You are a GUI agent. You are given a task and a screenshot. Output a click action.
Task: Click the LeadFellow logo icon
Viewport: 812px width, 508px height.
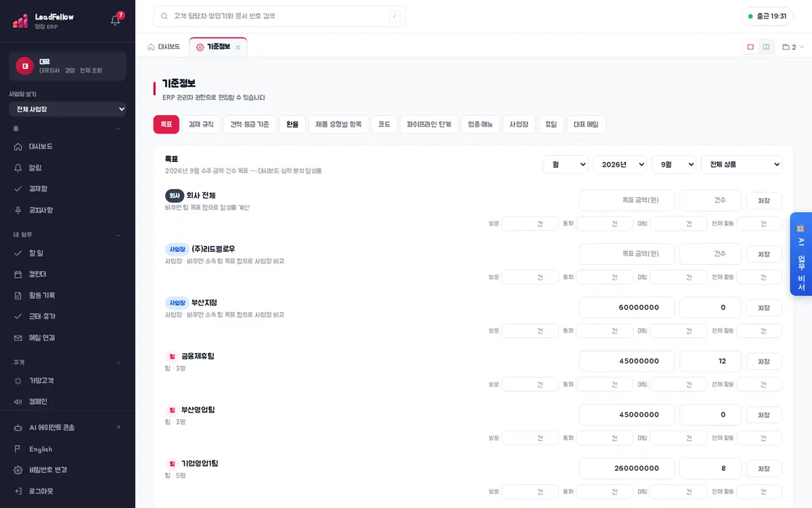tap(20, 21)
